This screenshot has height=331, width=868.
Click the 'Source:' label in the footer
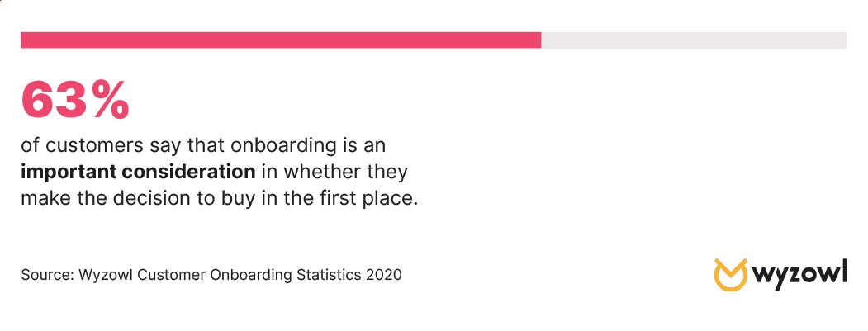point(47,275)
